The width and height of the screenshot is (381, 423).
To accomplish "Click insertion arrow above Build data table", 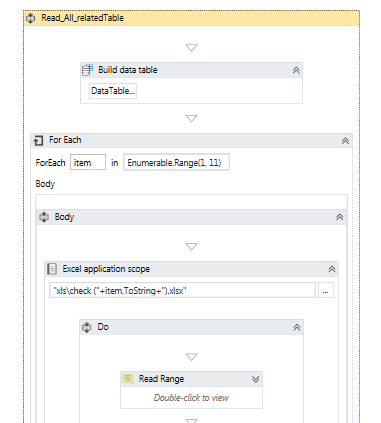I will click(191, 48).
